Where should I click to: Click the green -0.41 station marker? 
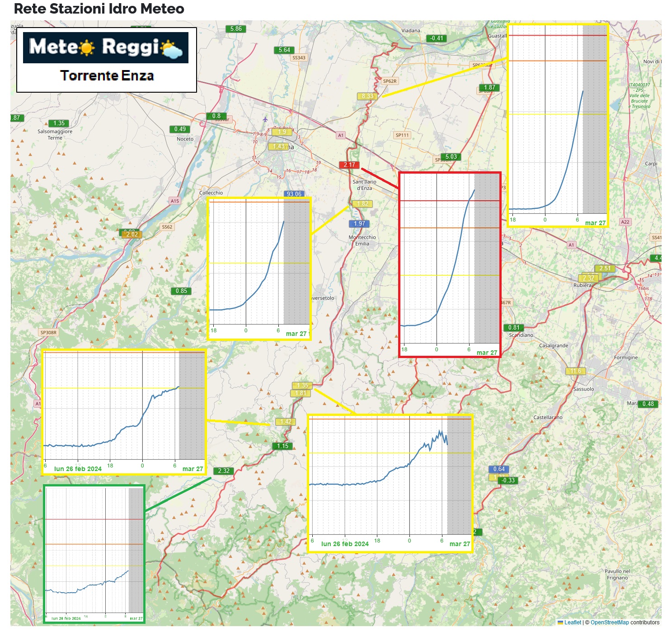(x=437, y=38)
